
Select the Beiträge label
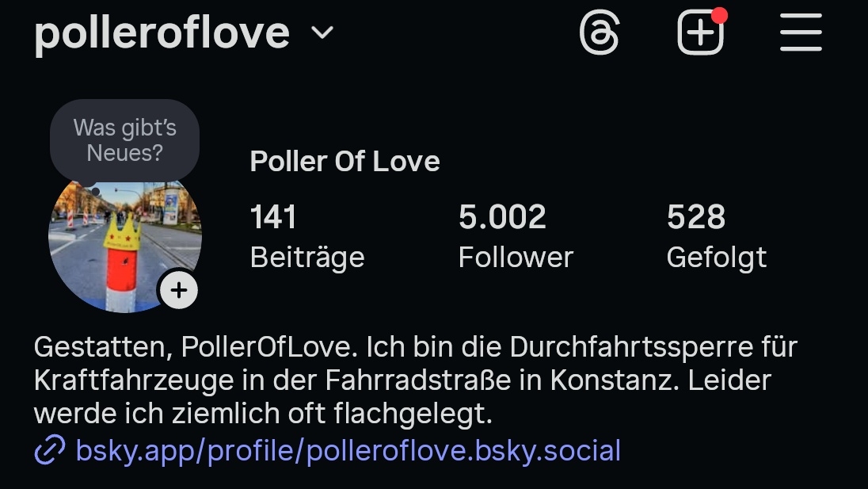click(307, 258)
